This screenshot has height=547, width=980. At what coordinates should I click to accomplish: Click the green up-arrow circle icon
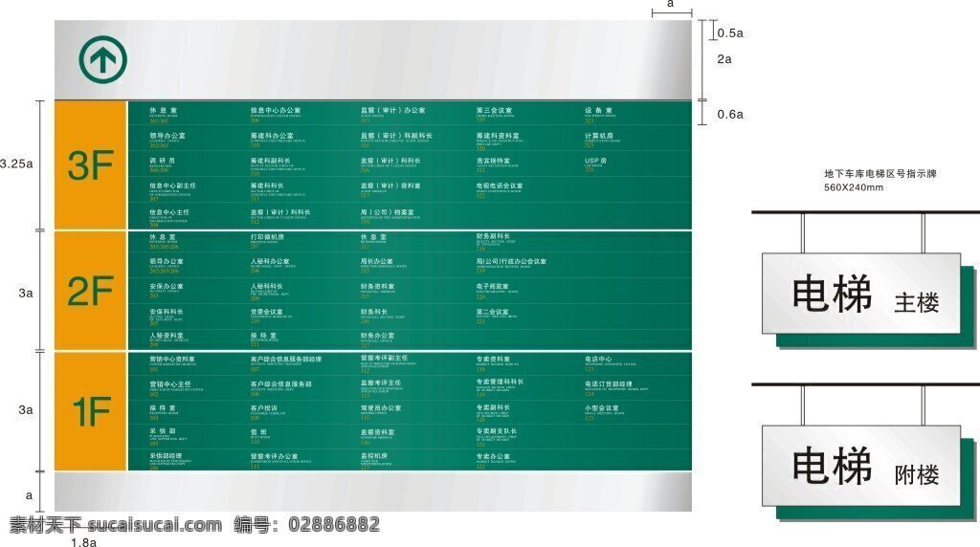[103, 60]
